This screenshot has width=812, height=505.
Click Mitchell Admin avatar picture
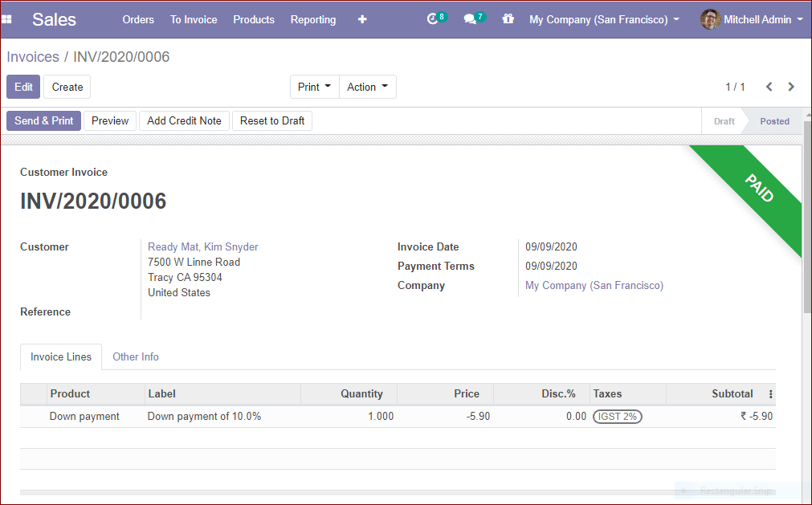[x=711, y=19]
